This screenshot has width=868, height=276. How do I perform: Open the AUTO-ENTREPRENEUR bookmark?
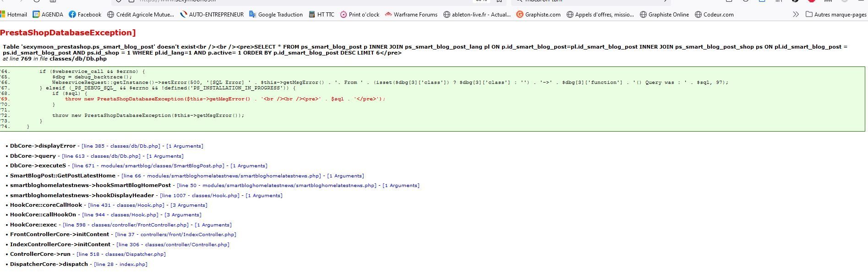click(212, 15)
